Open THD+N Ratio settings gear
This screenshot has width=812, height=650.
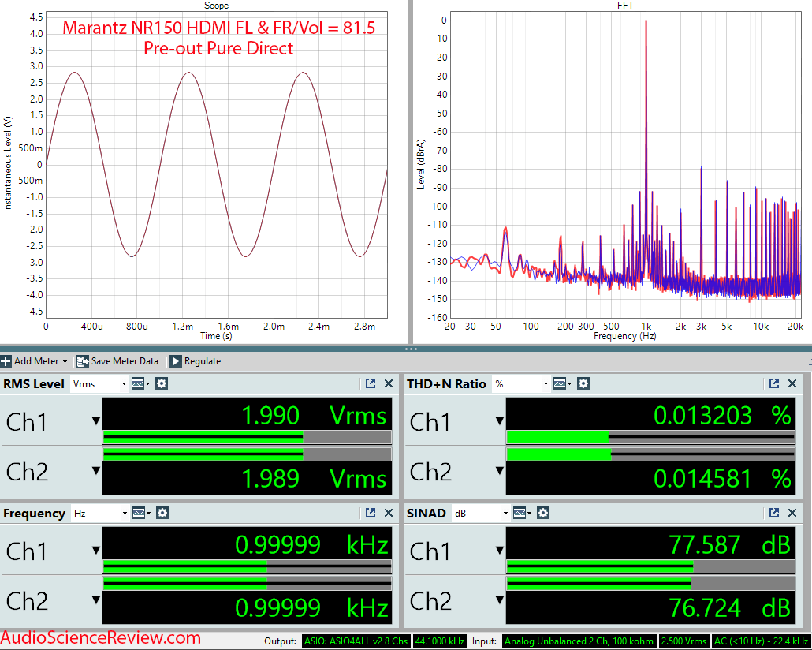[583, 383]
